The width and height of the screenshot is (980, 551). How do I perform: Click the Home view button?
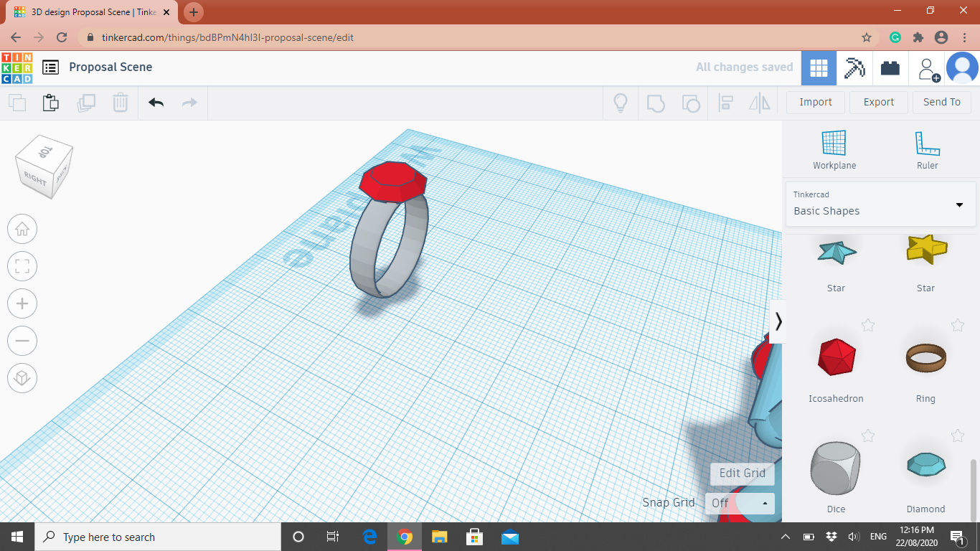[x=22, y=230]
